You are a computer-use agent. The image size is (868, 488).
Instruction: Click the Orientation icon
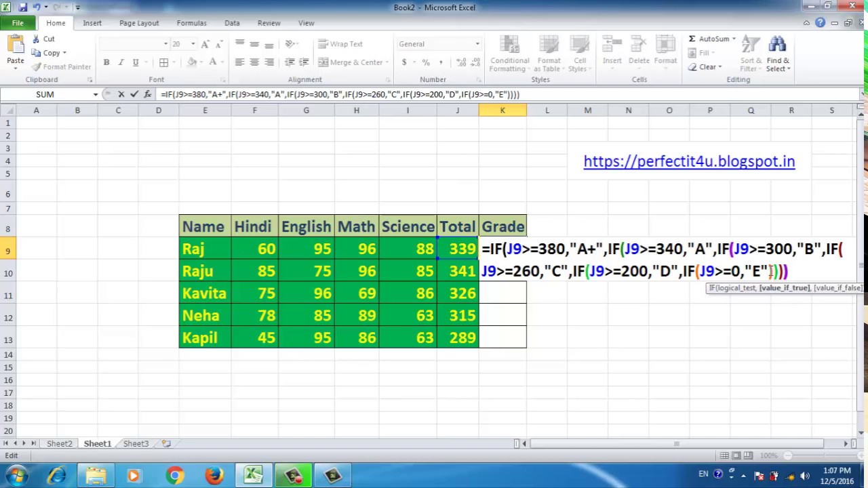coord(290,44)
